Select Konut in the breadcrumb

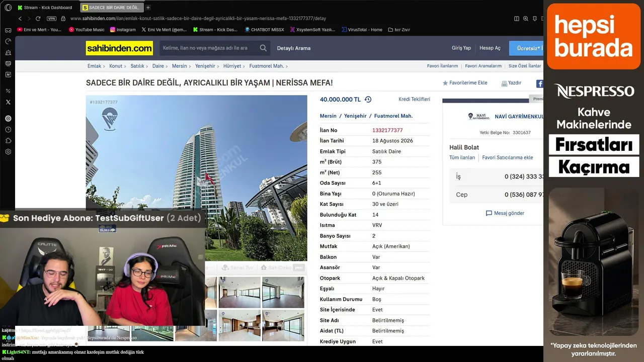pyautogui.click(x=116, y=66)
